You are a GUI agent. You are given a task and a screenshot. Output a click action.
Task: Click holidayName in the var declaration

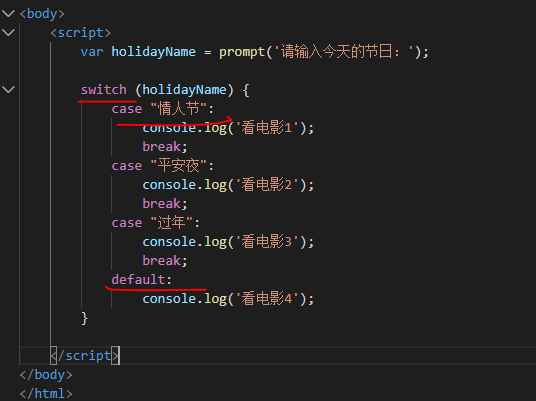pyautogui.click(x=153, y=52)
